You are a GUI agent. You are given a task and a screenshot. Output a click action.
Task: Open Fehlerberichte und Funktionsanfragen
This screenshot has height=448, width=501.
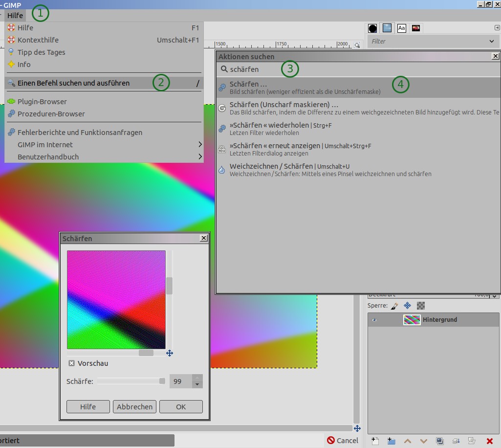(104, 132)
